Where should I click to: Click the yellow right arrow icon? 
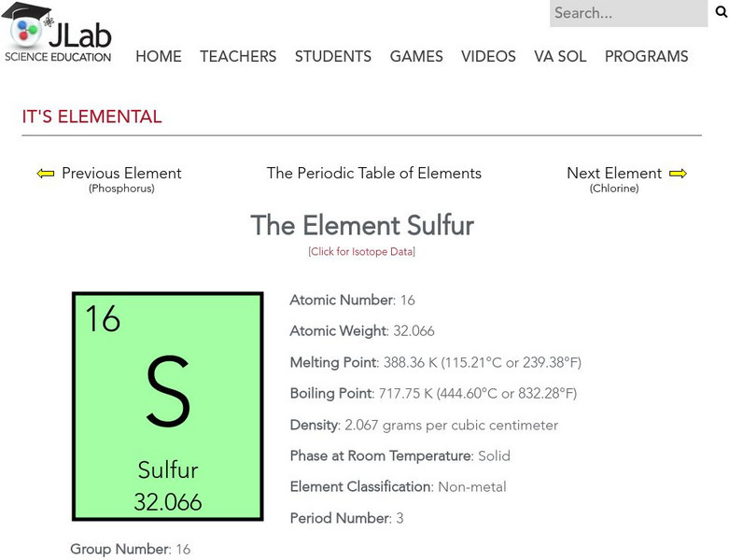pos(679,174)
